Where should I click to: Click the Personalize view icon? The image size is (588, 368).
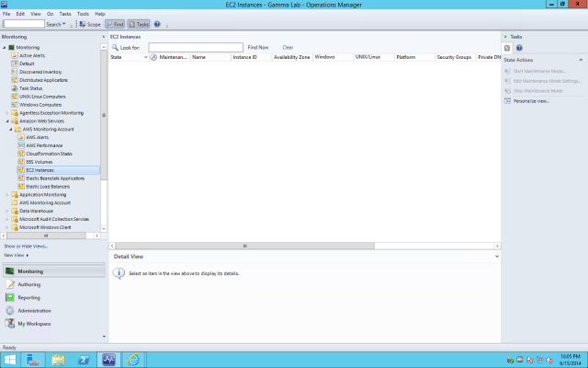[508, 101]
